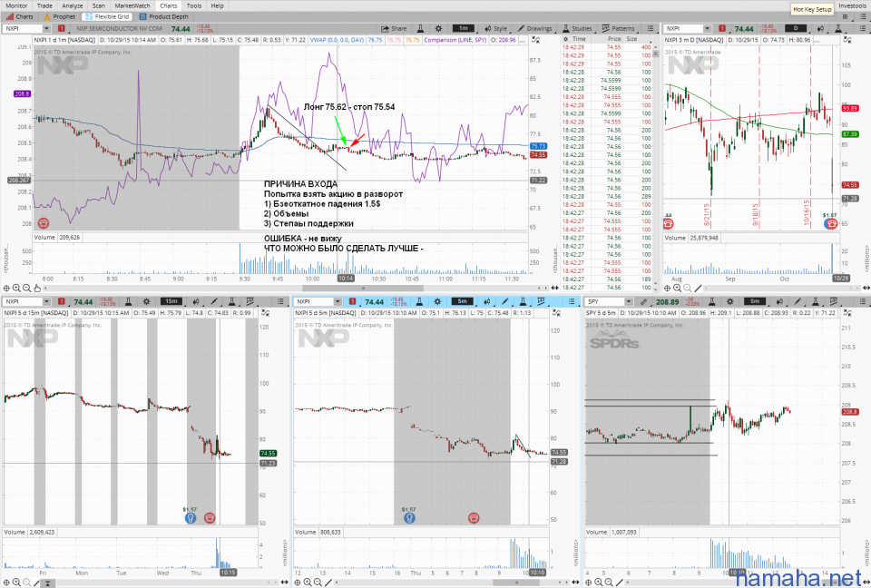Expand symbol dropdown on 15m chart
Viewport: 871px width, 588px height.
(x=46, y=301)
